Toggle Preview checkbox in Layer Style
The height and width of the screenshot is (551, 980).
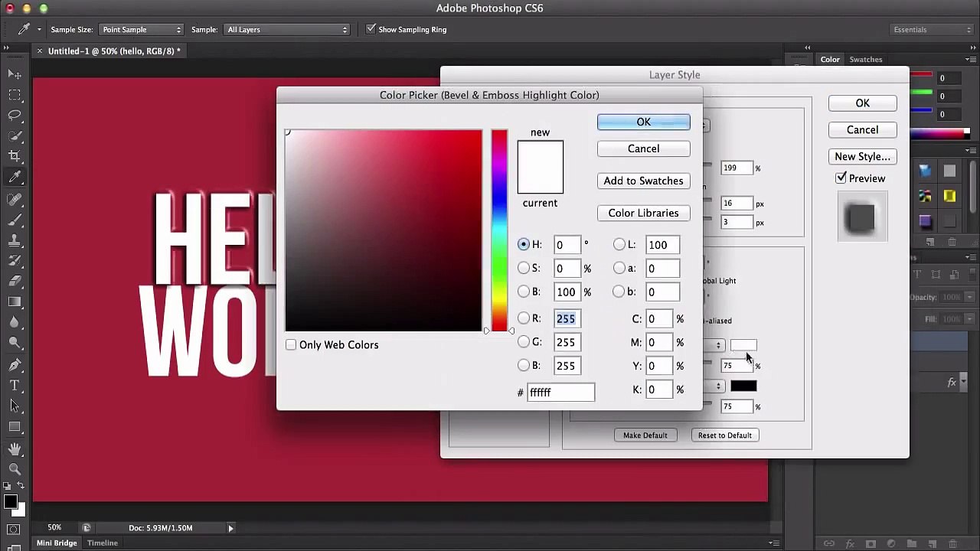click(x=841, y=178)
